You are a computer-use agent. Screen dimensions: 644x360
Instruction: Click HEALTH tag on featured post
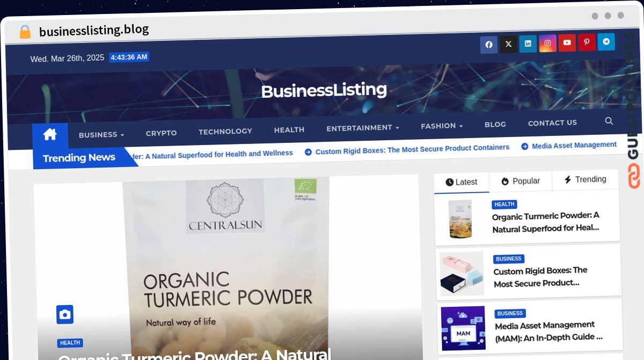[70, 343]
